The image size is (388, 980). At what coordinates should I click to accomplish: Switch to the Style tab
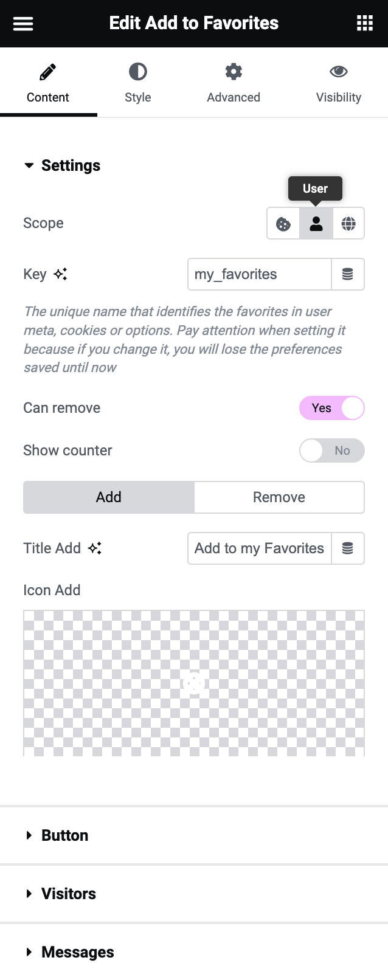click(x=138, y=83)
